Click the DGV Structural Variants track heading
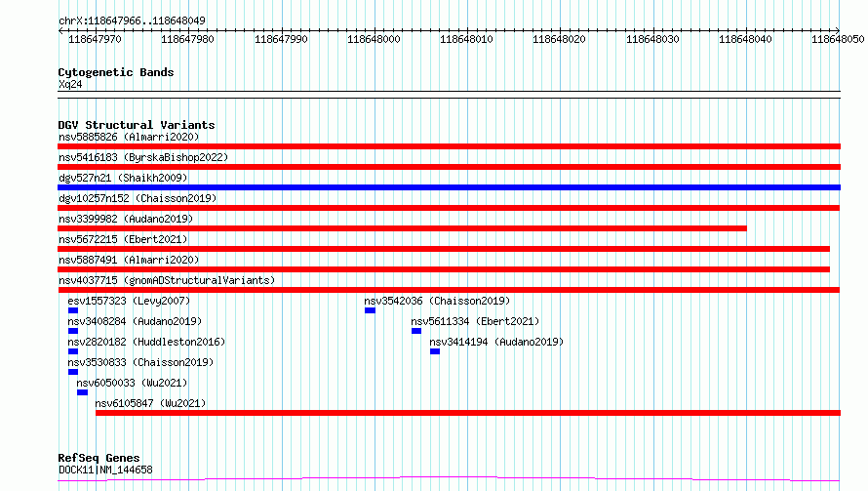 (137, 125)
